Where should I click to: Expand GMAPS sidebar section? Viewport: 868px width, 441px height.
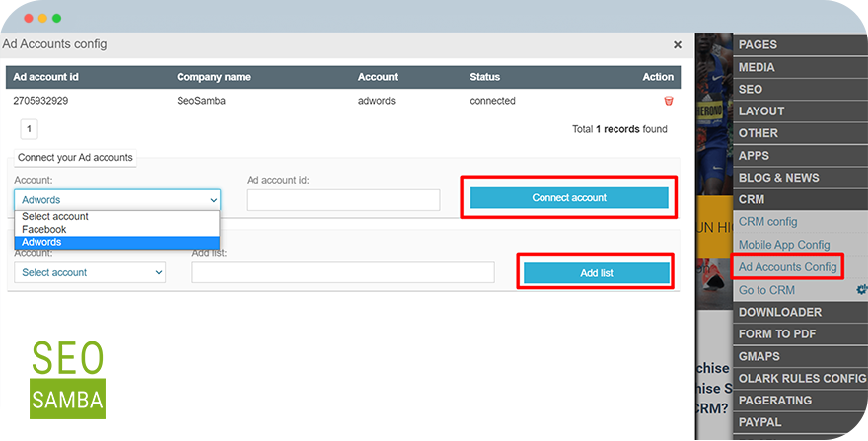(800, 356)
